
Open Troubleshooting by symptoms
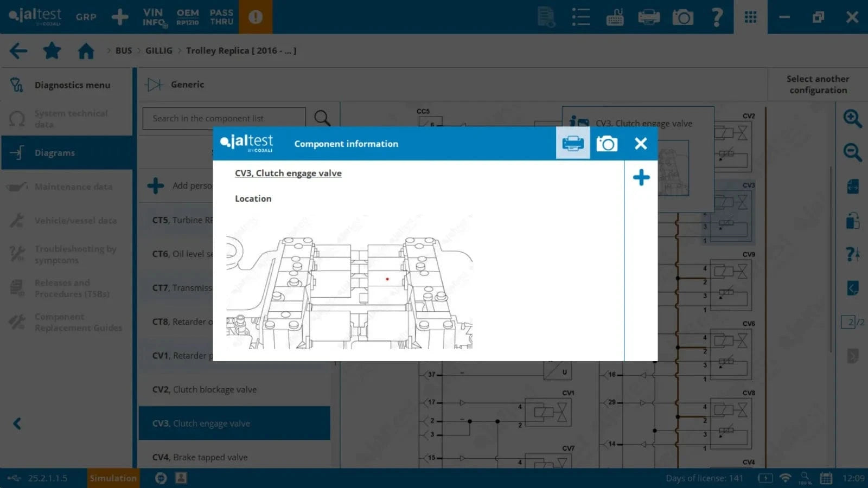tap(66, 254)
